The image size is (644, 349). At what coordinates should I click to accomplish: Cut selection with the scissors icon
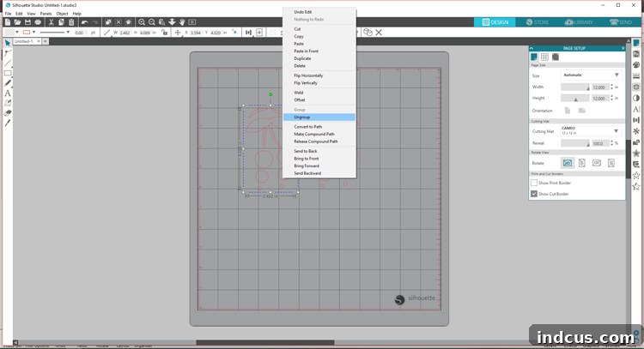[51, 22]
